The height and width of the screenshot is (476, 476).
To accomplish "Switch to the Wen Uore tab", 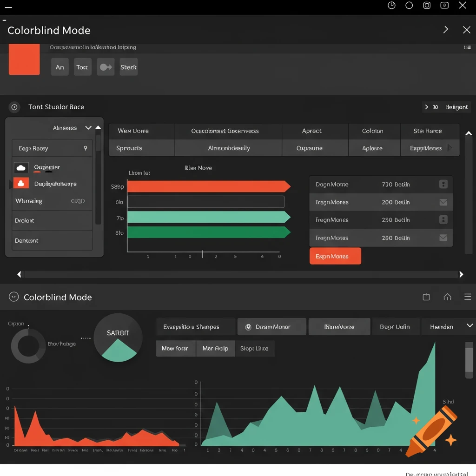I will point(141,131).
